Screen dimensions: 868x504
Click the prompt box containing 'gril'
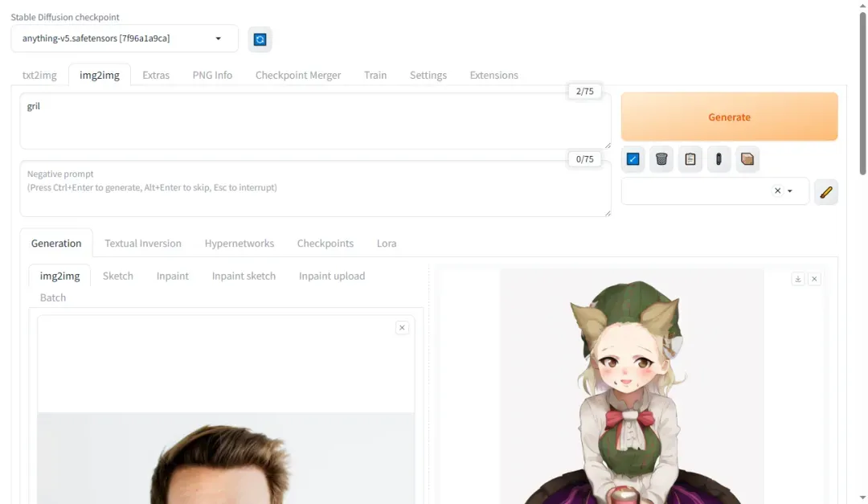tap(316, 121)
